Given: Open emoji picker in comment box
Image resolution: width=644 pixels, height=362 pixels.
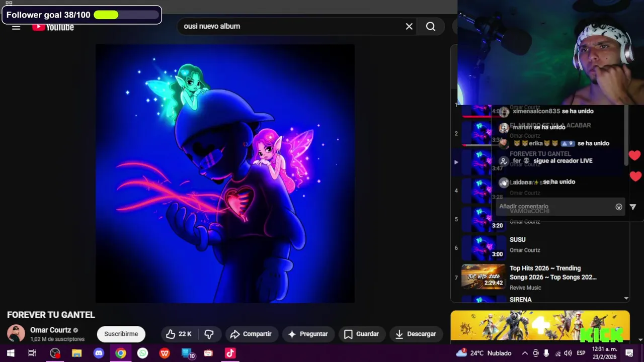Looking at the screenshot, I should tap(619, 207).
